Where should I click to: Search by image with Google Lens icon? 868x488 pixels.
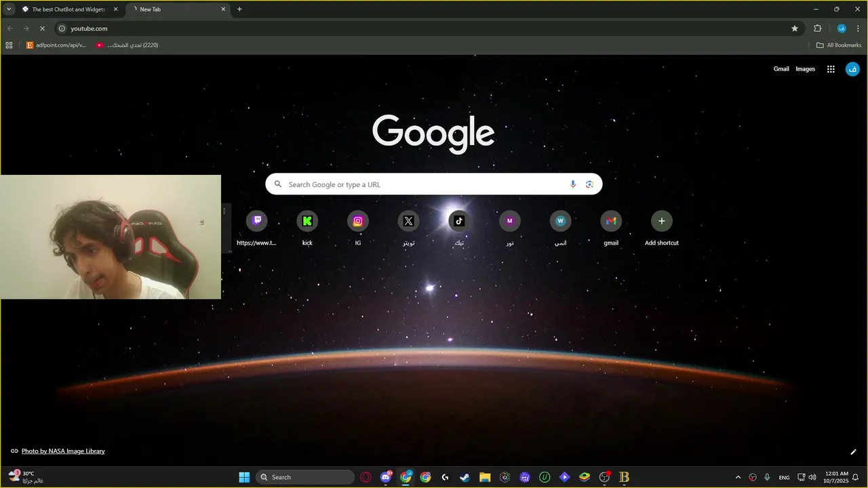click(589, 184)
